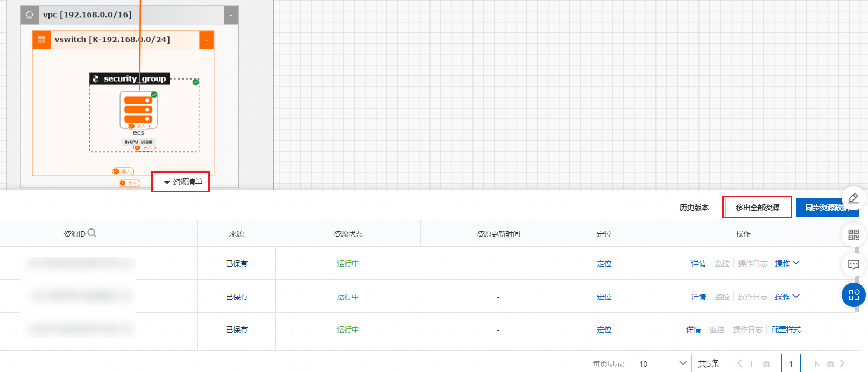Click 定位 link in first row
This screenshot has width=868, height=372.
click(604, 263)
